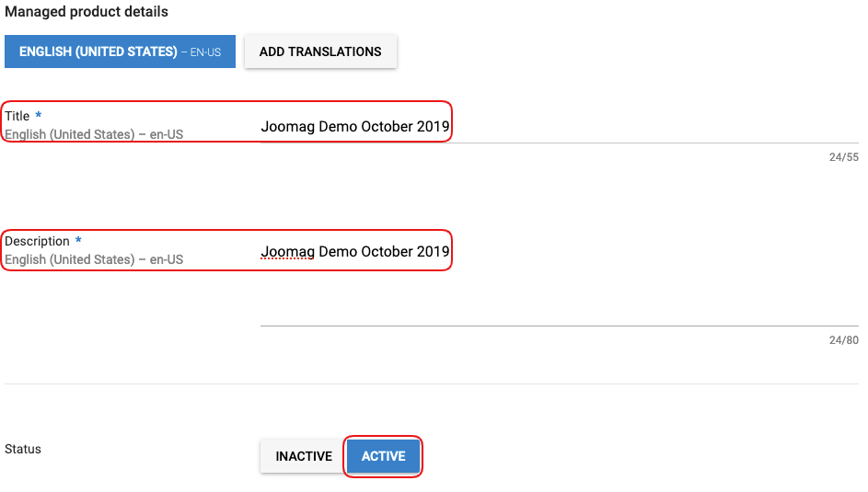
Task: Set product status to Active
Action: (383, 456)
